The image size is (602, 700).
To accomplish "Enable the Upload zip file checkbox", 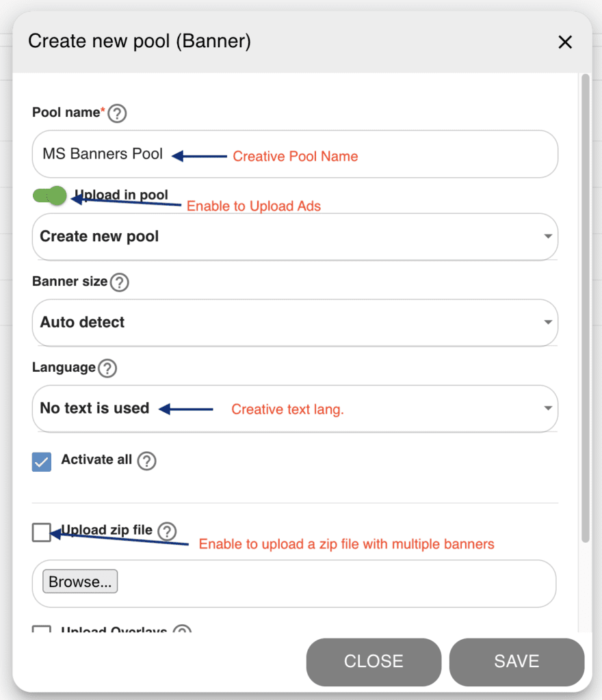I will coord(42,532).
